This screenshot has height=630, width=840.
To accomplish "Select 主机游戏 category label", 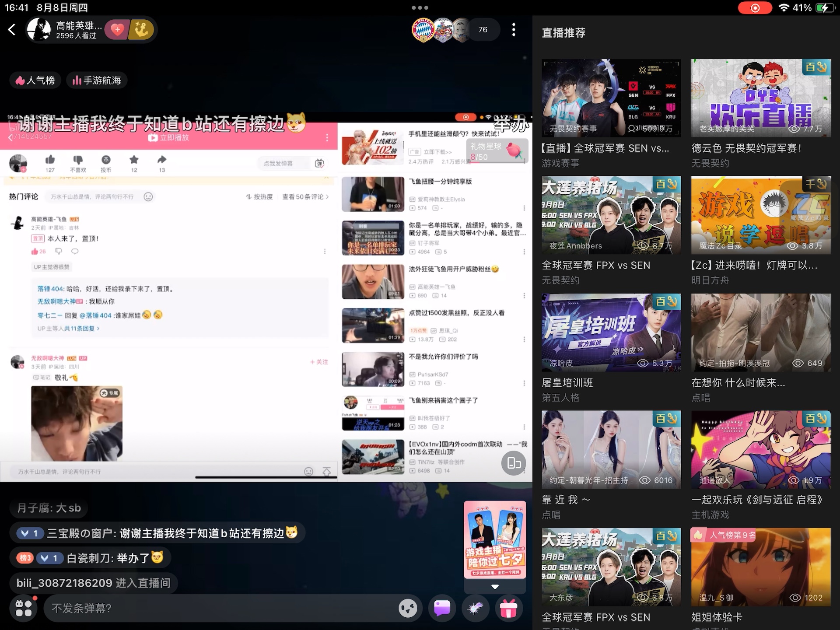I will [x=710, y=515].
